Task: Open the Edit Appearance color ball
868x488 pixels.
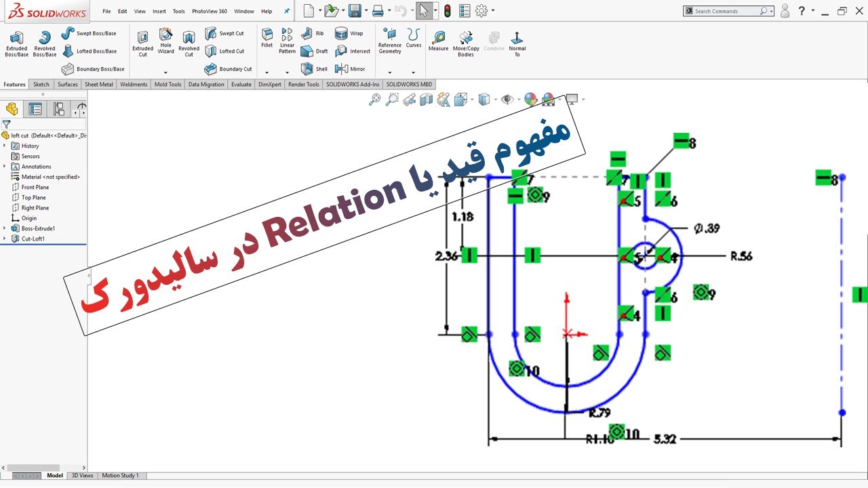Action: (530, 100)
